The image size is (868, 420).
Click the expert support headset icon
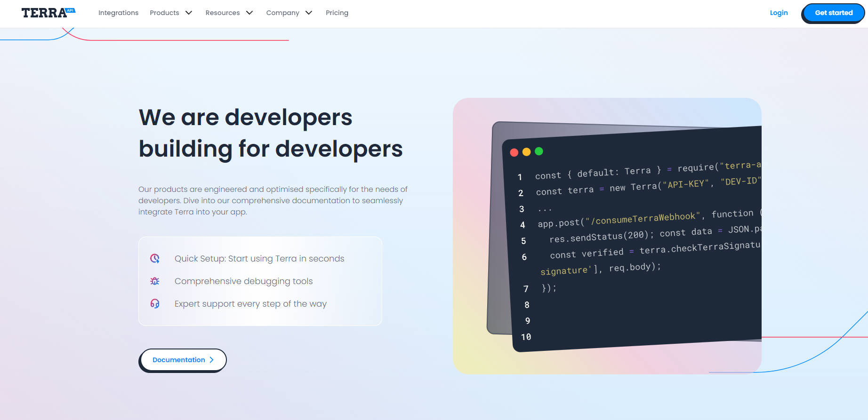click(x=155, y=303)
